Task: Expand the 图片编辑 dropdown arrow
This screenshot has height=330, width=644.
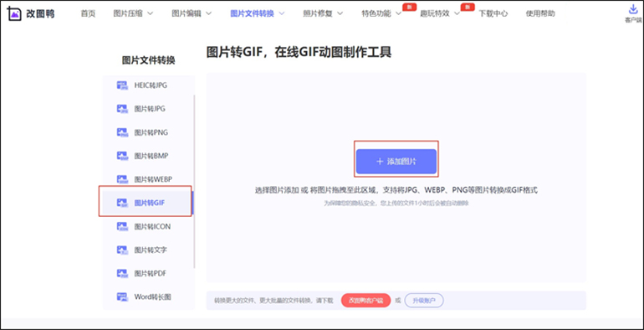Action: 208,13
